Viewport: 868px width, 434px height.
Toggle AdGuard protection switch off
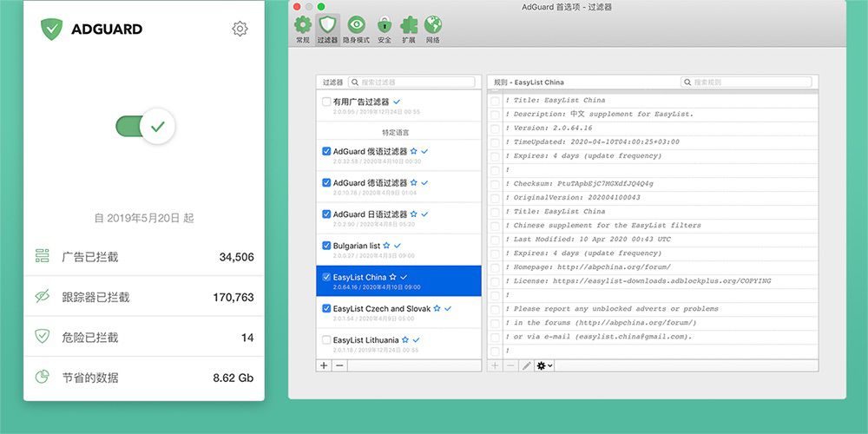pyautogui.click(x=145, y=126)
